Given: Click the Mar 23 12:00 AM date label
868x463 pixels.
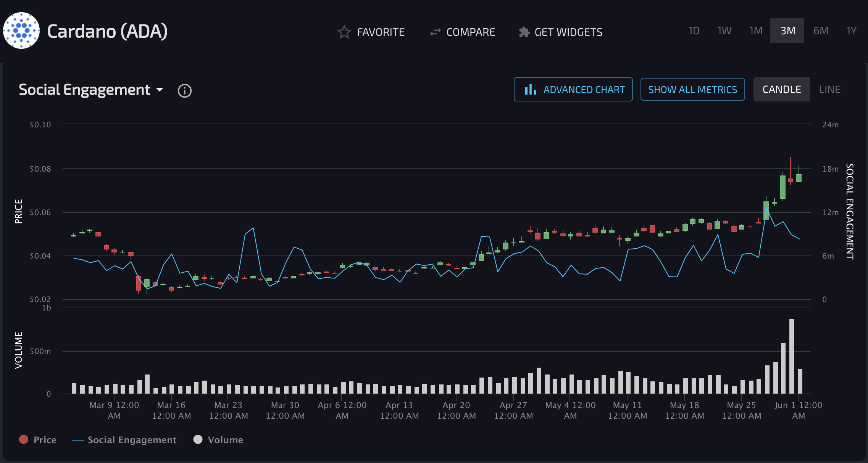Looking at the screenshot, I should 228,410.
